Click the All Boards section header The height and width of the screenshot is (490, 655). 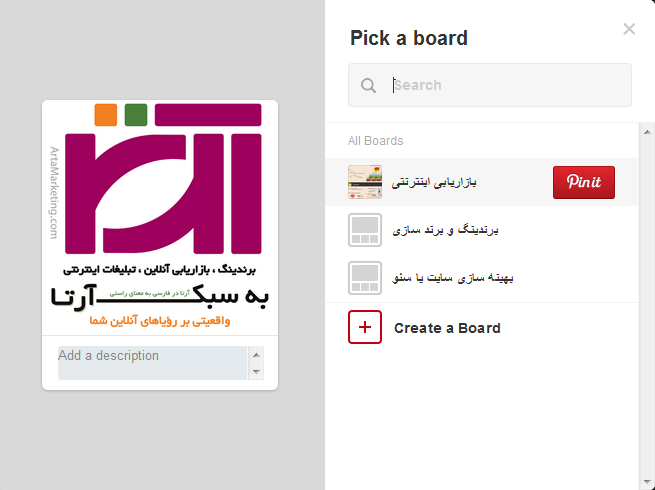[376, 141]
